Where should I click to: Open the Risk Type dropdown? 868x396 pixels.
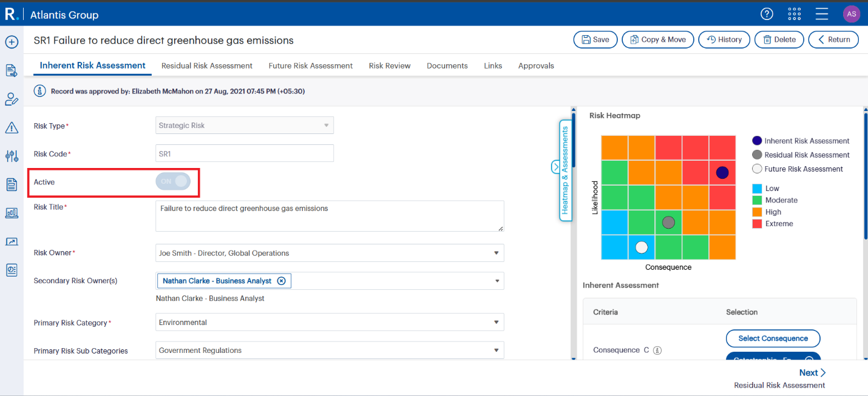(245, 126)
